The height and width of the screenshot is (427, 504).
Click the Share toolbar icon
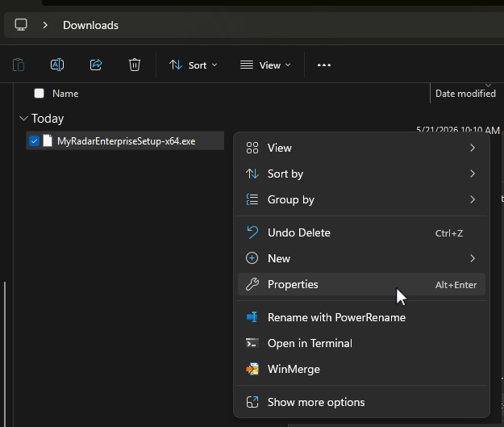click(96, 65)
